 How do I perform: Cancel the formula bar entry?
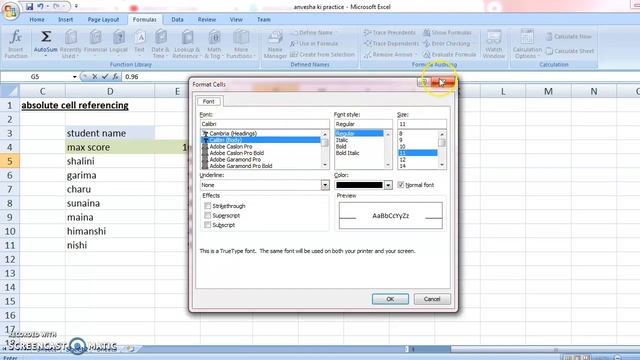click(95, 76)
